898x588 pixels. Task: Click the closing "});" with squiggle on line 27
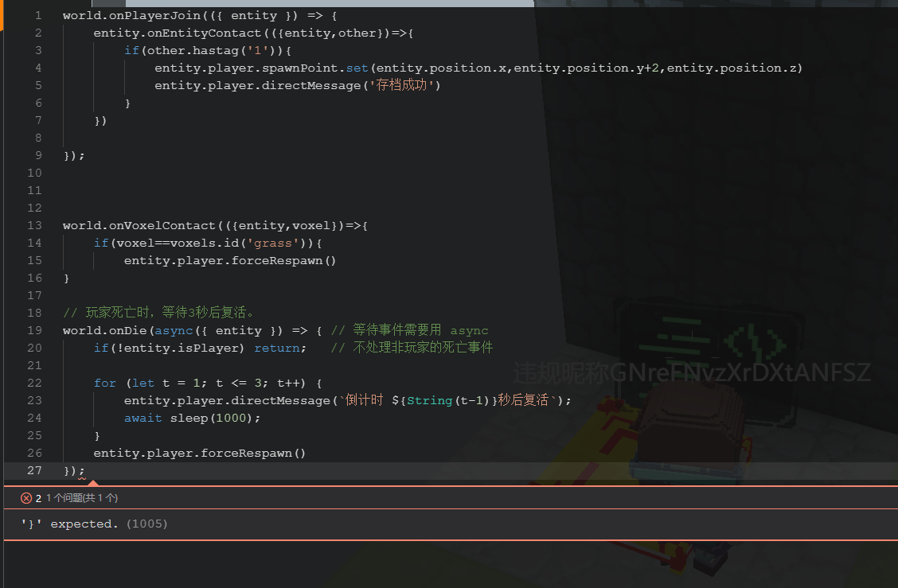click(x=74, y=470)
